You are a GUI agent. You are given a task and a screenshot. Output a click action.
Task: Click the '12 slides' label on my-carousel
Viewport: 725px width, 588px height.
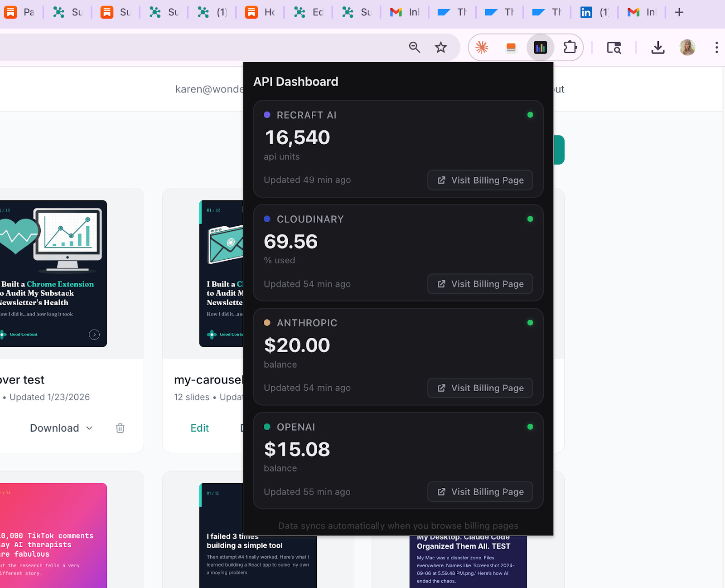tap(192, 397)
